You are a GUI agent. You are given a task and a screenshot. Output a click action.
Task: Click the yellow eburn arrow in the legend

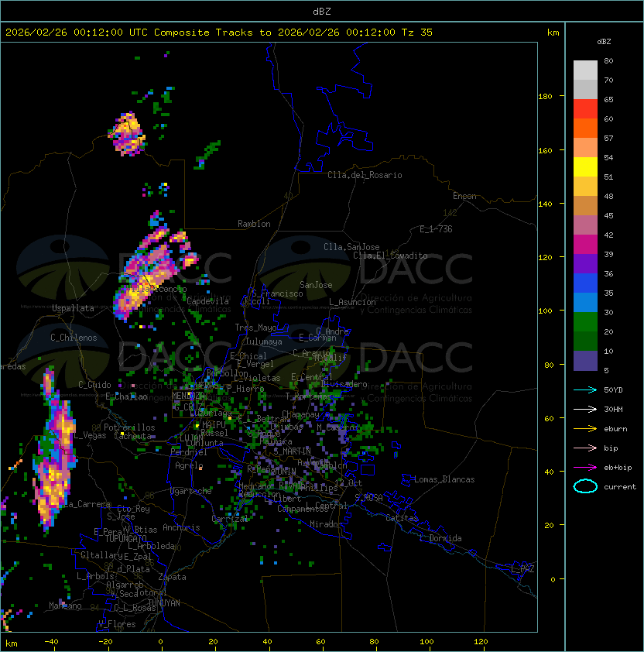click(x=585, y=429)
